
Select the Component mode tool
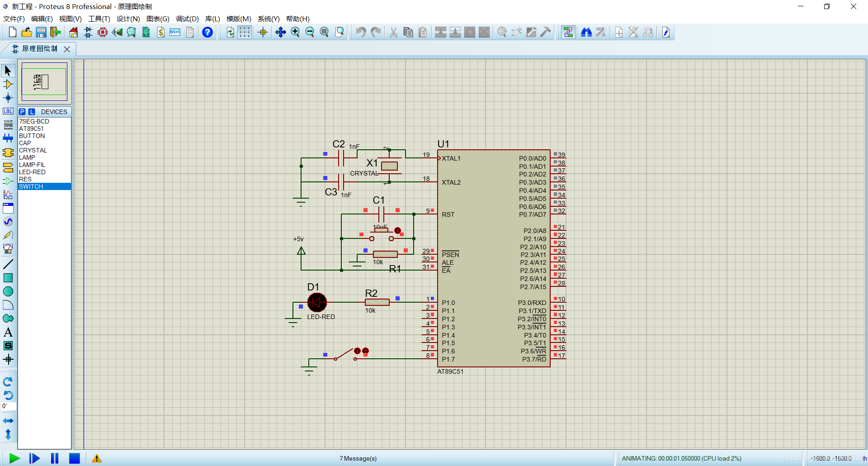(x=8, y=84)
